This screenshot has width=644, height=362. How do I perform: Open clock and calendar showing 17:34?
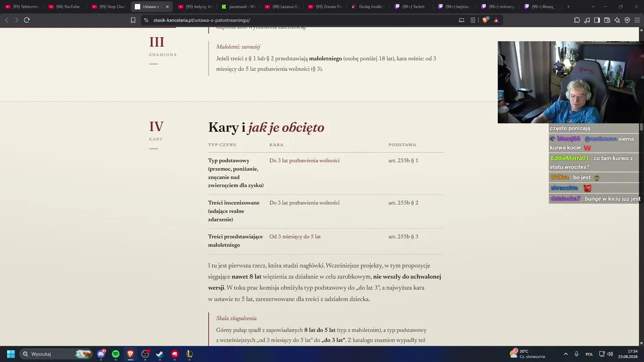click(x=629, y=354)
